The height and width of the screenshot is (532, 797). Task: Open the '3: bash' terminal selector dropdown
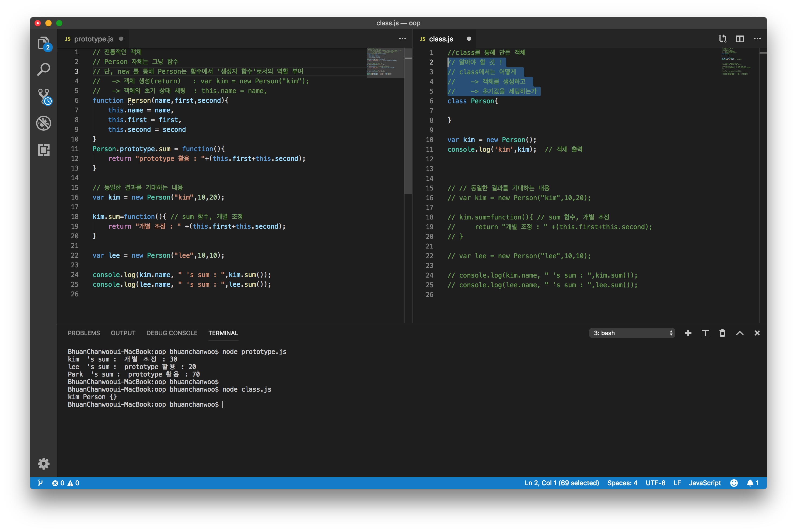click(632, 333)
